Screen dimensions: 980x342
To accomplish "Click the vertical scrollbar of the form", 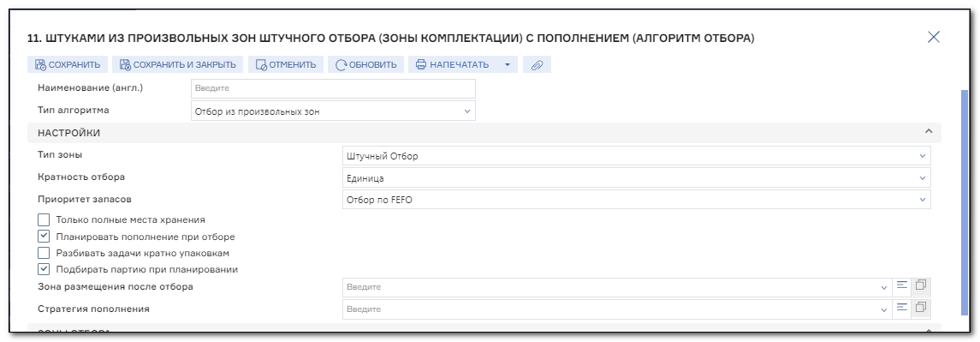I will click(965, 201).
